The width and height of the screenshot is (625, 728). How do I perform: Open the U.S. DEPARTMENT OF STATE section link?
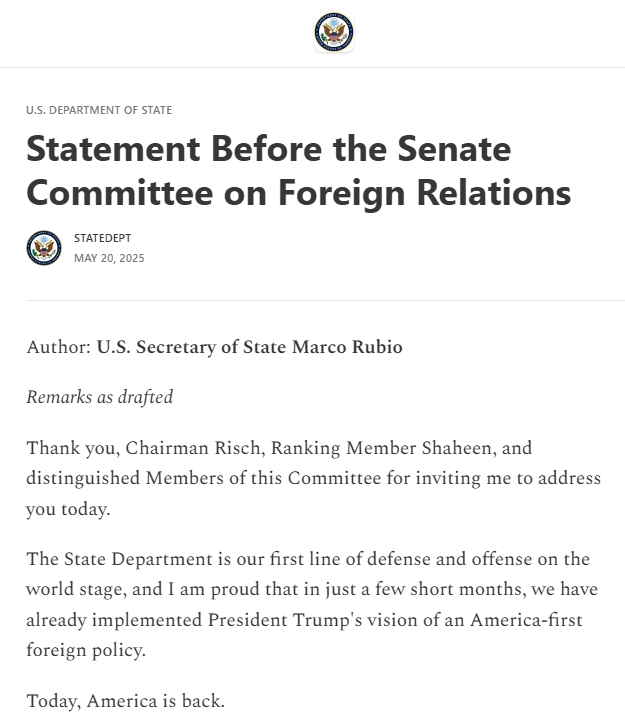[x=99, y=110]
